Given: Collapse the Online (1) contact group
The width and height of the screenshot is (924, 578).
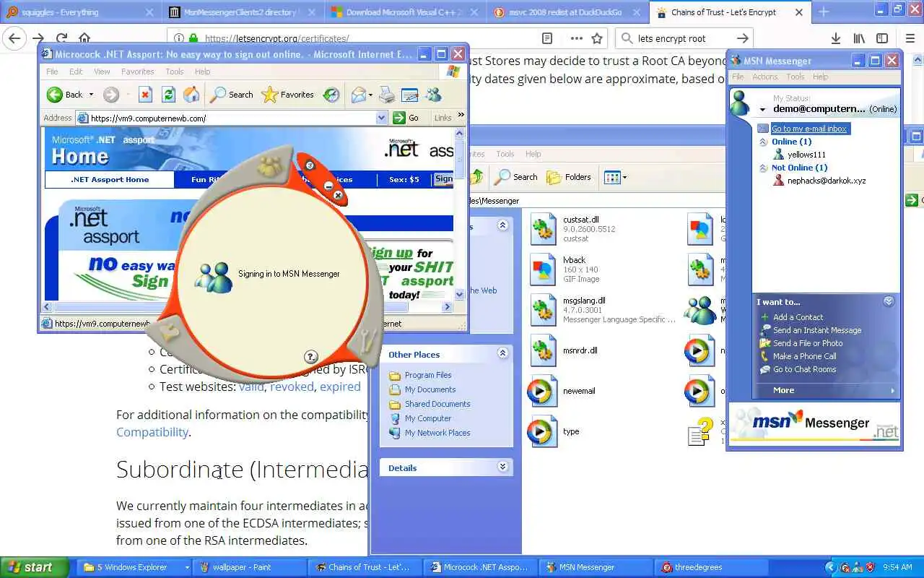Looking at the screenshot, I should [x=764, y=142].
